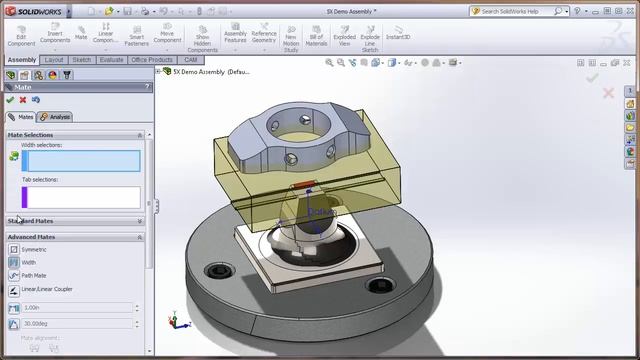640x360 pixels.
Task: Collapse the Mate Selections section
Action: [140, 135]
